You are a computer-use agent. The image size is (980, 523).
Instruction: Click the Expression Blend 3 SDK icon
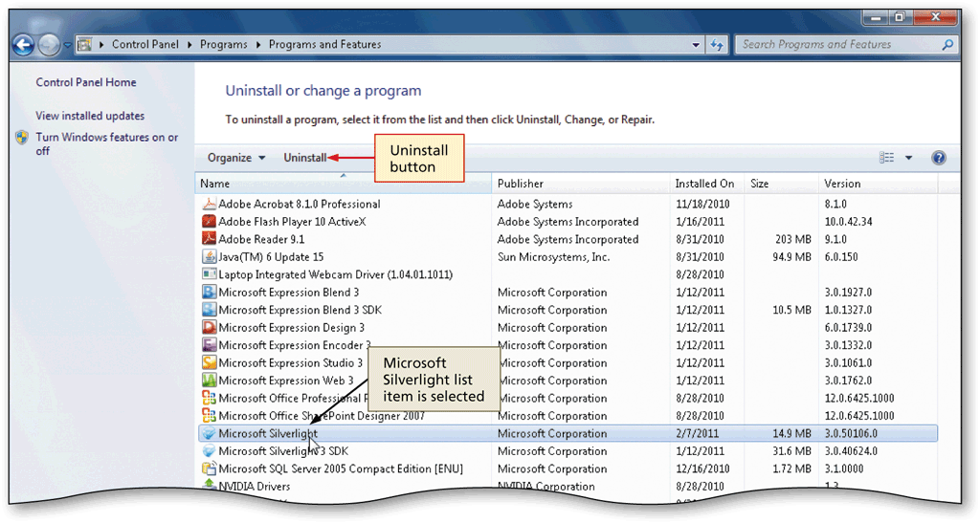[209, 310]
